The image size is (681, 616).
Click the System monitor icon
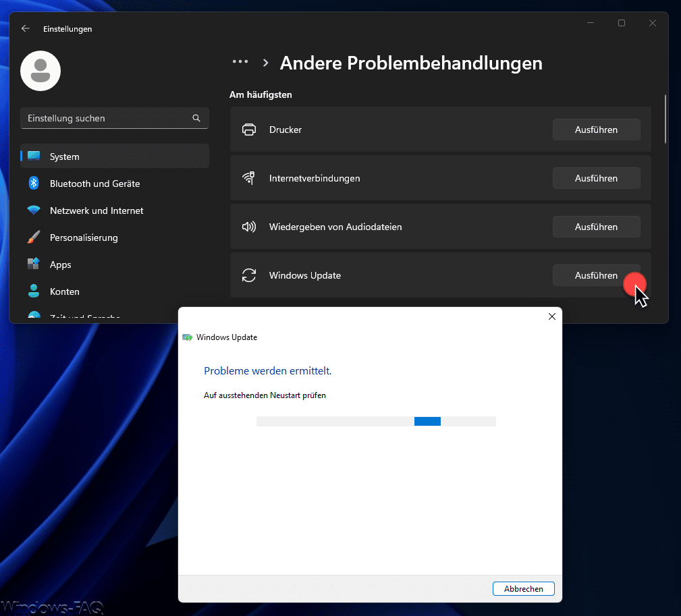coord(34,156)
